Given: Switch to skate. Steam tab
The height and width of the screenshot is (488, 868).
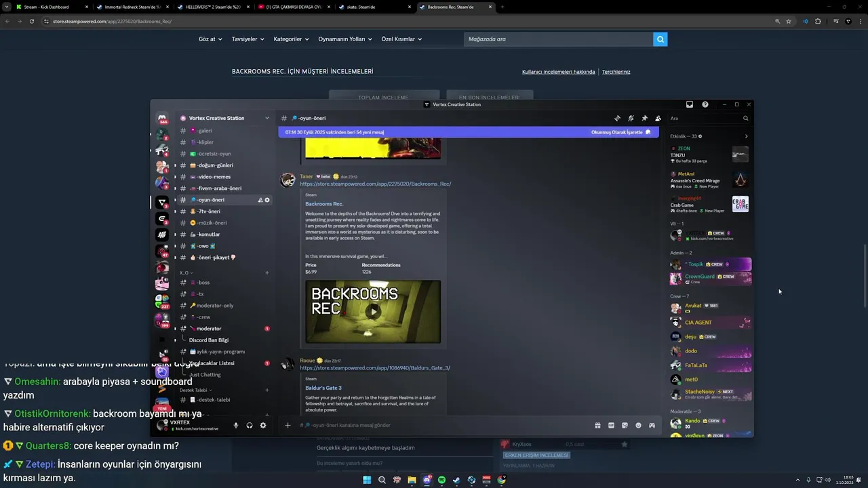Looking at the screenshot, I should [x=374, y=7].
